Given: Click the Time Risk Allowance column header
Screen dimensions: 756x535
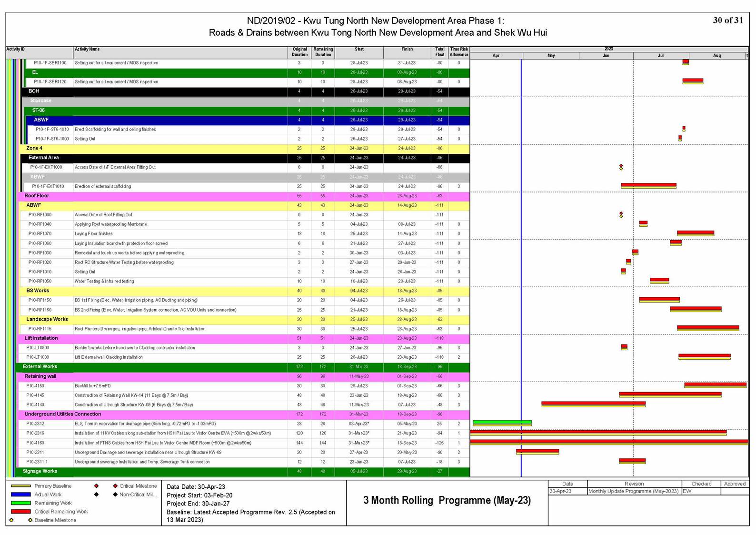Looking at the screenshot, I should [x=459, y=52].
